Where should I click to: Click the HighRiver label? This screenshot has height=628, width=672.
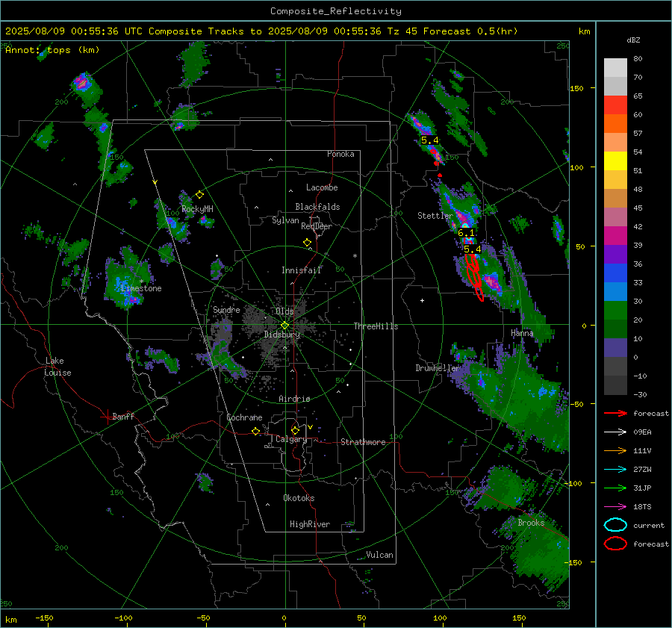[310, 524]
